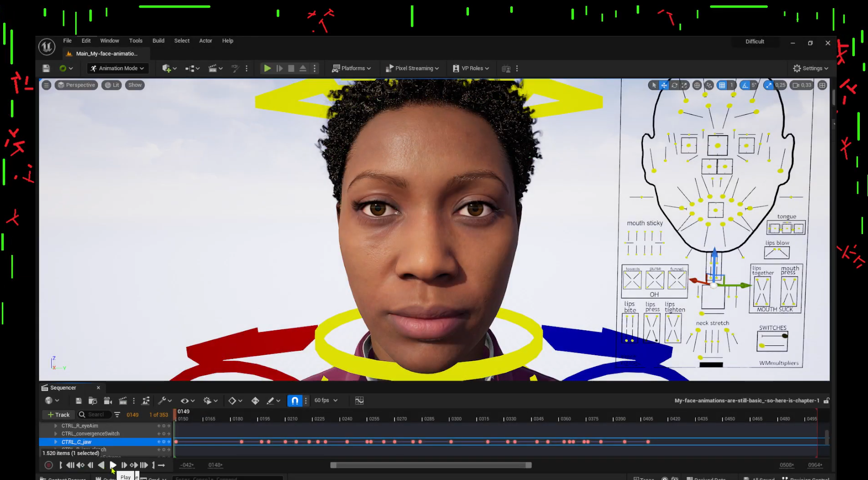
Task: Open the Animation Mode dropdown
Action: (x=117, y=69)
